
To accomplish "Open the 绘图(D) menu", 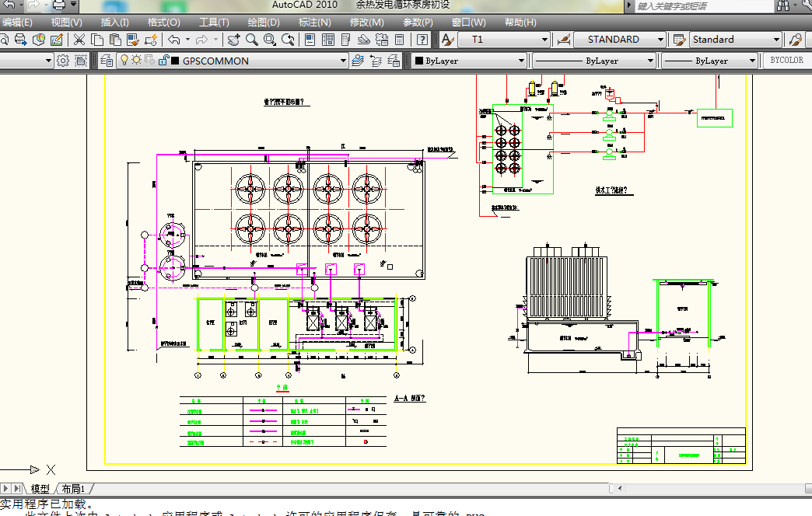I will [x=263, y=23].
